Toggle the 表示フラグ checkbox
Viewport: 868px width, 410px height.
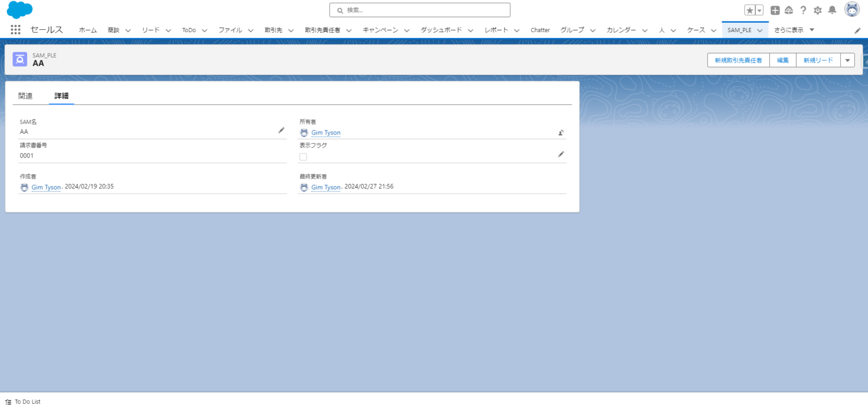pyautogui.click(x=303, y=156)
